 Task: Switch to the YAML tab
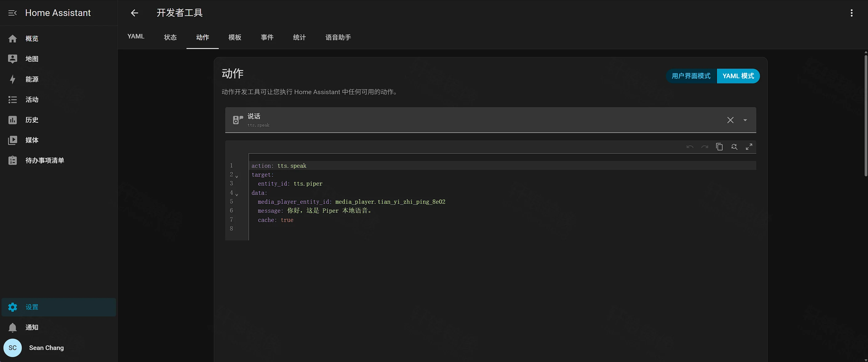(x=136, y=37)
